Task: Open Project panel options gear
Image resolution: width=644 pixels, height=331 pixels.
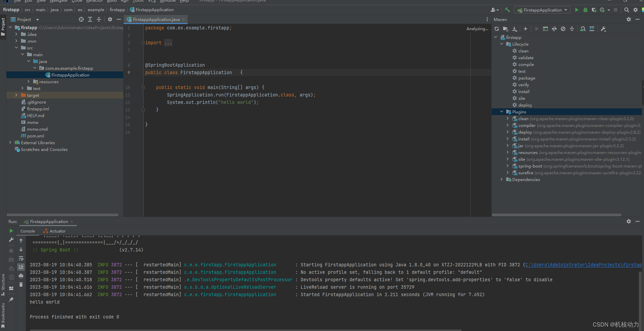Action: point(110,19)
